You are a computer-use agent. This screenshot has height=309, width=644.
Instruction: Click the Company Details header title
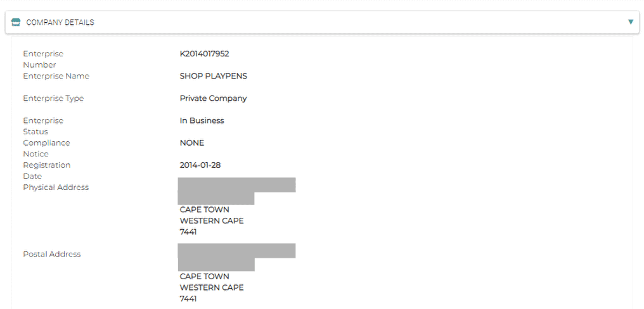60,22
